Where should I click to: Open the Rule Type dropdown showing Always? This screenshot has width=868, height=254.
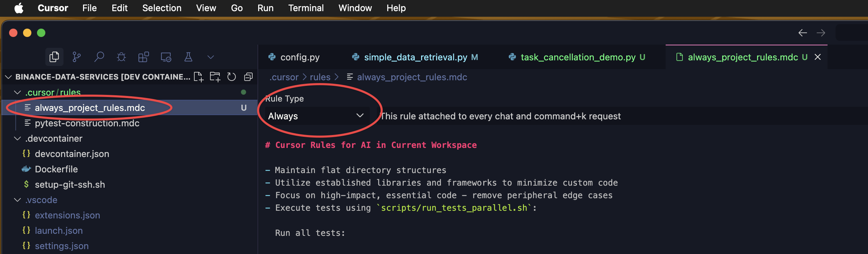click(316, 116)
